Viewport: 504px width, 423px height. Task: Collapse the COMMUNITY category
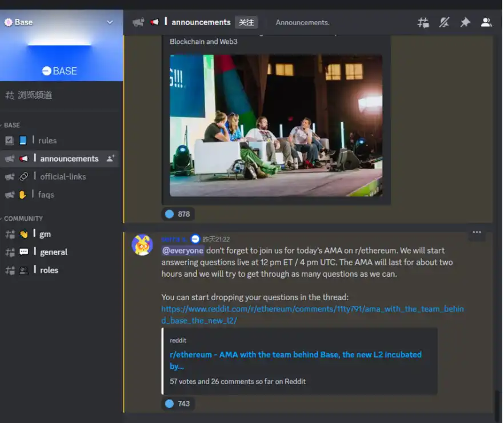[23, 219]
